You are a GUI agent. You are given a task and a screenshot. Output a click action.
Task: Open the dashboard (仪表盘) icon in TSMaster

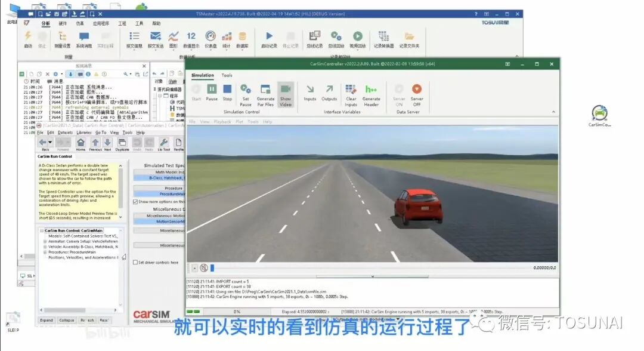point(210,37)
